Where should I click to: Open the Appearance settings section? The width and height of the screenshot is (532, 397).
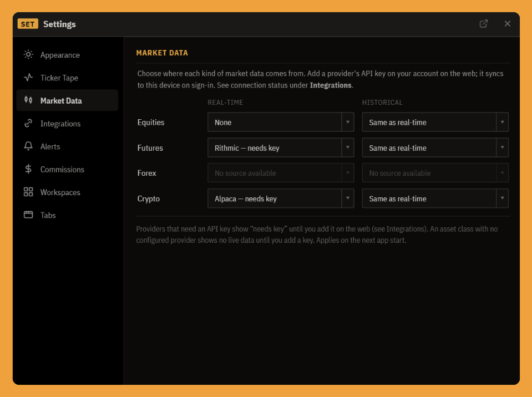(67, 55)
